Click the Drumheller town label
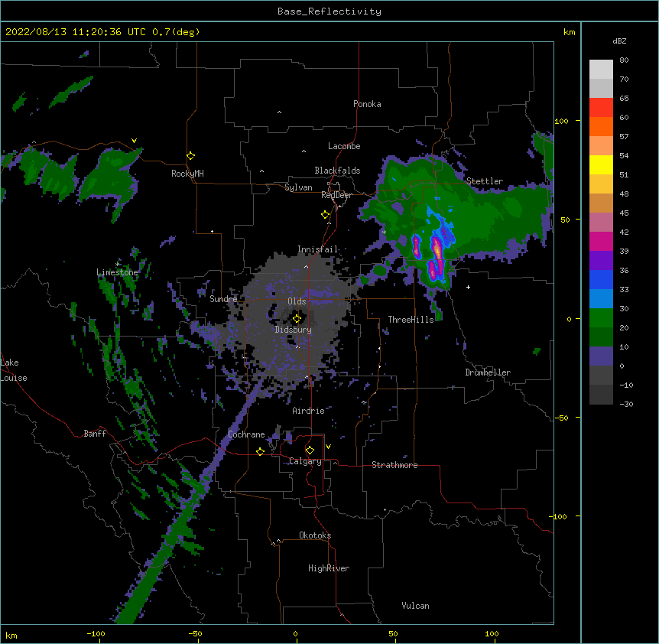Image resolution: width=659 pixels, height=644 pixels. click(x=488, y=372)
